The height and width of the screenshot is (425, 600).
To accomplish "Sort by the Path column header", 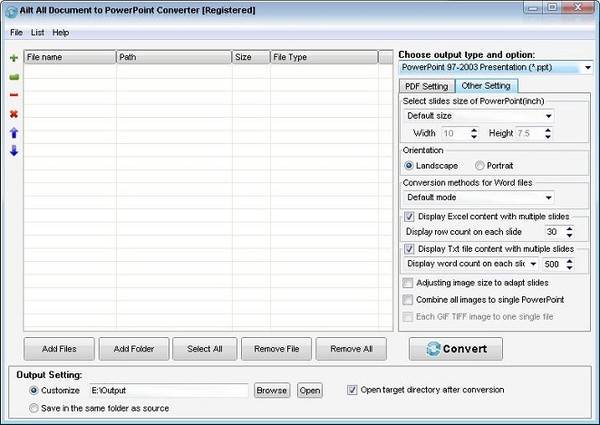I will (x=174, y=57).
